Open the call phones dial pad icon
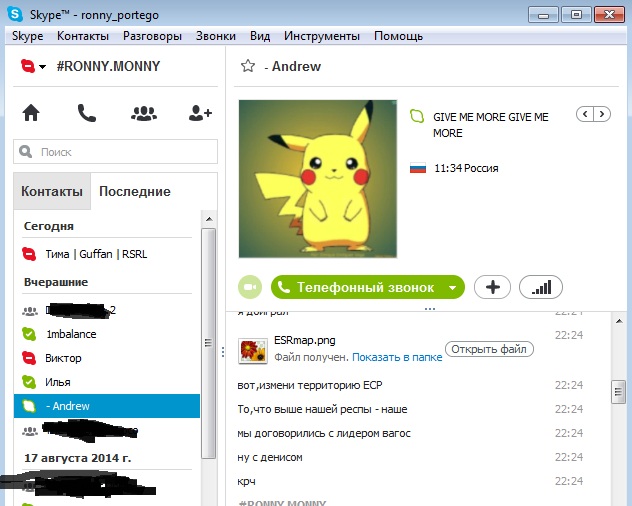The height and width of the screenshot is (506, 632). (x=87, y=113)
